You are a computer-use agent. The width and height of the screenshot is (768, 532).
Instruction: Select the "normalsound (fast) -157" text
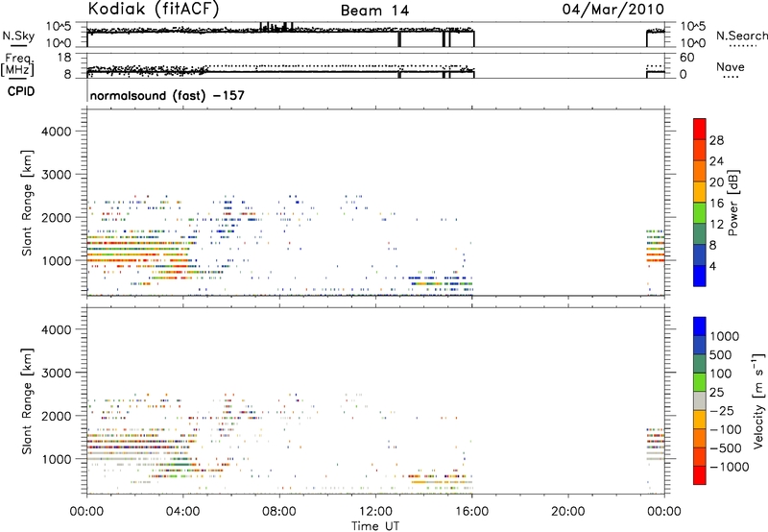[167, 95]
